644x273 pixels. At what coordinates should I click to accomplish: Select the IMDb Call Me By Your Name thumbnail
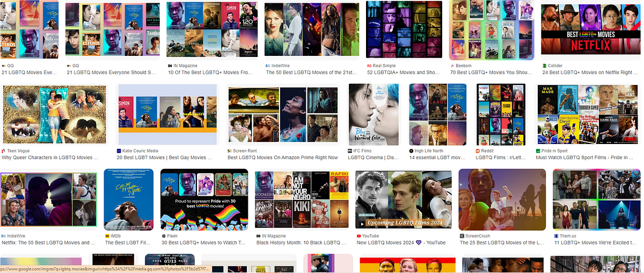pyautogui.click(x=128, y=199)
